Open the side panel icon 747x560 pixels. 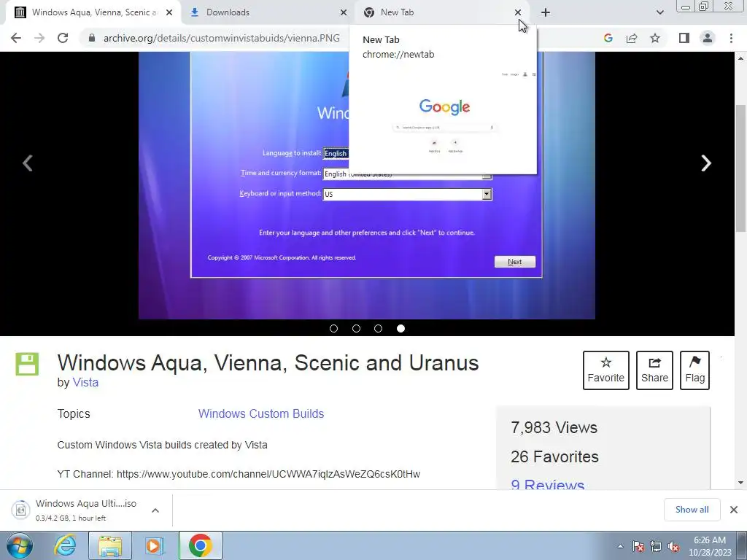click(x=684, y=38)
